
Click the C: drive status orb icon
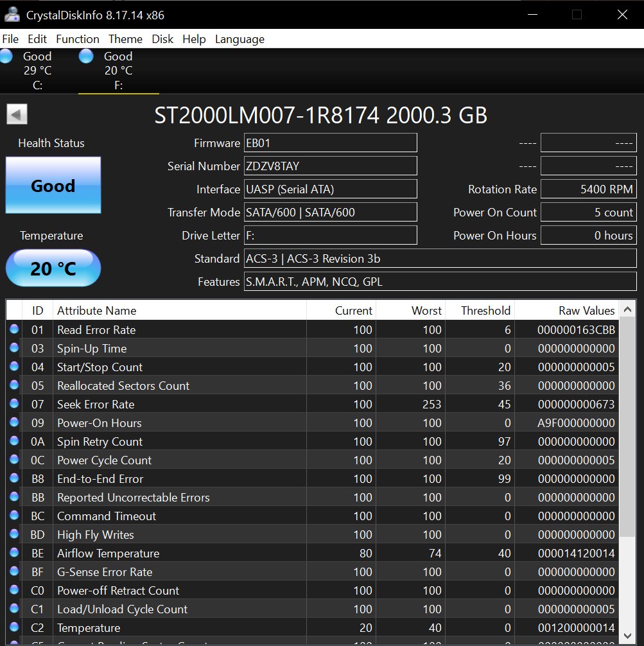6,57
